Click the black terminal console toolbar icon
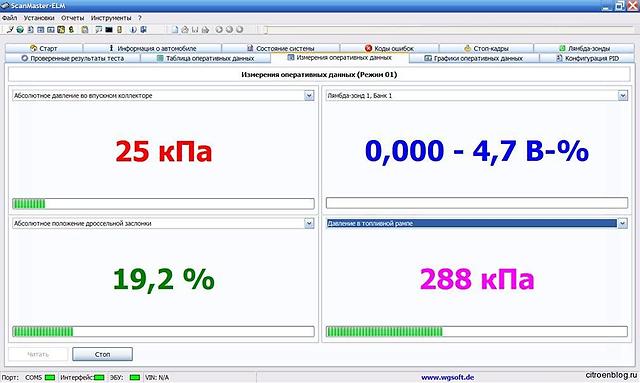The height and width of the screenshot is (383, 640). [109, 29]
